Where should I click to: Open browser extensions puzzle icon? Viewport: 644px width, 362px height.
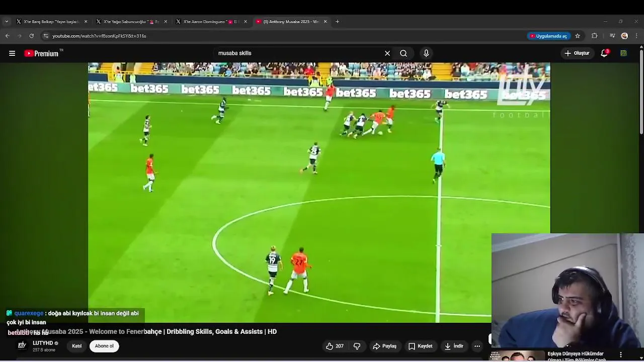(x=595, y=36)
